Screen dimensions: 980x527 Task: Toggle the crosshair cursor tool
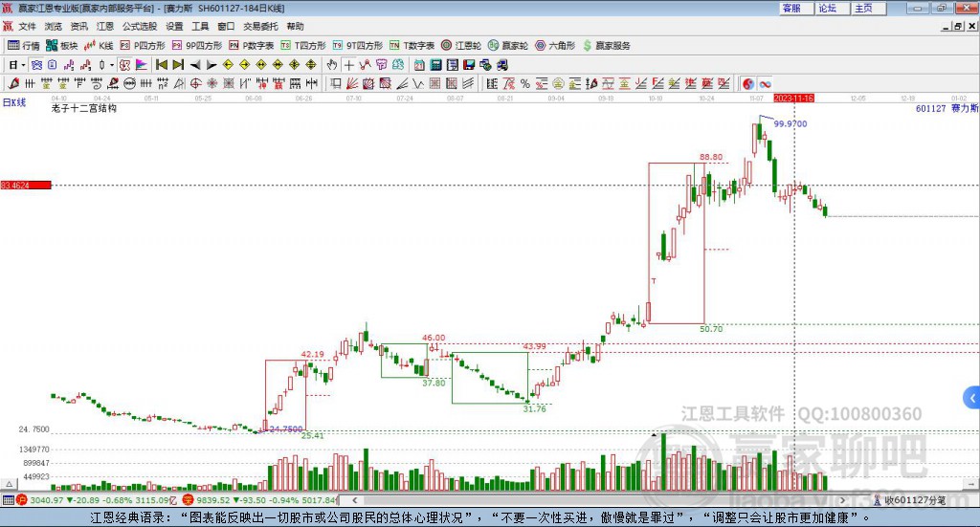(x=348, y=65)
